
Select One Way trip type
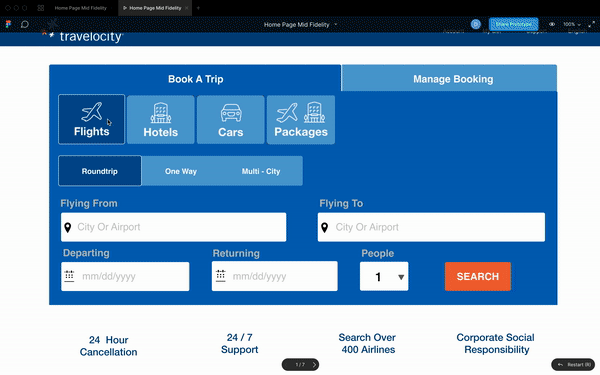tap(181, 171)
